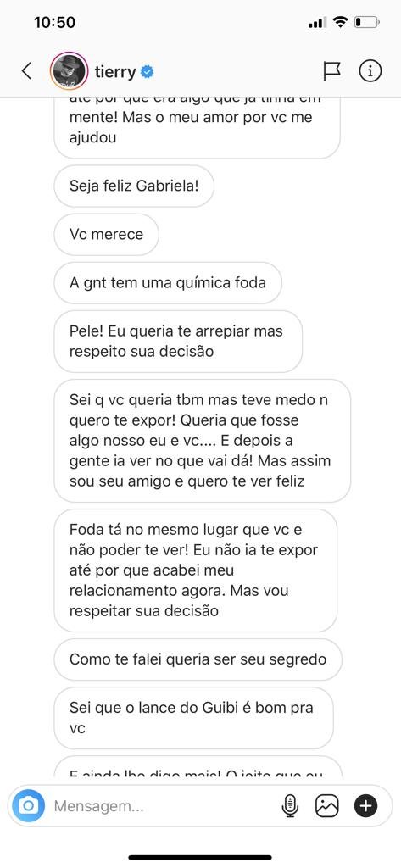
Task: Tap the flag icon in header
Action: pyautogui.click(x=331, y=71)
